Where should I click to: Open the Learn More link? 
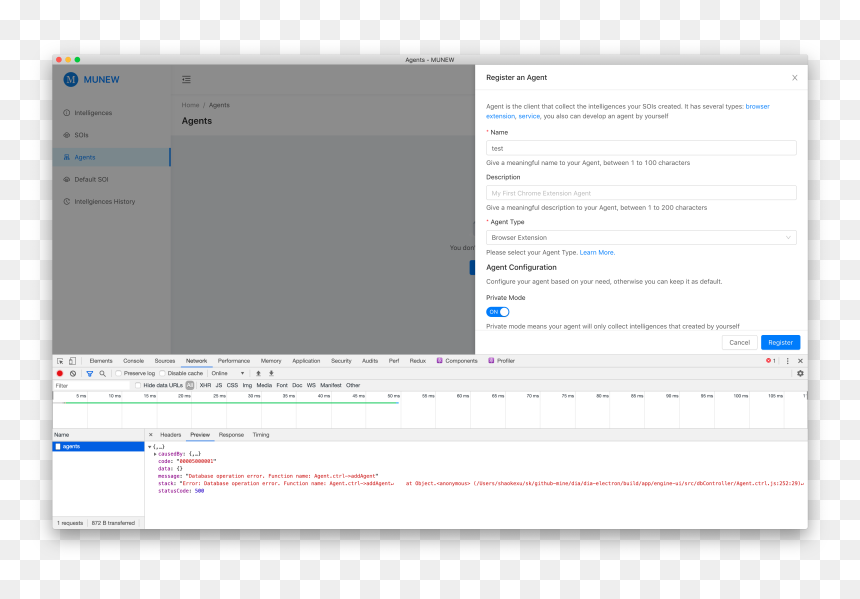[x=597, y=253]
